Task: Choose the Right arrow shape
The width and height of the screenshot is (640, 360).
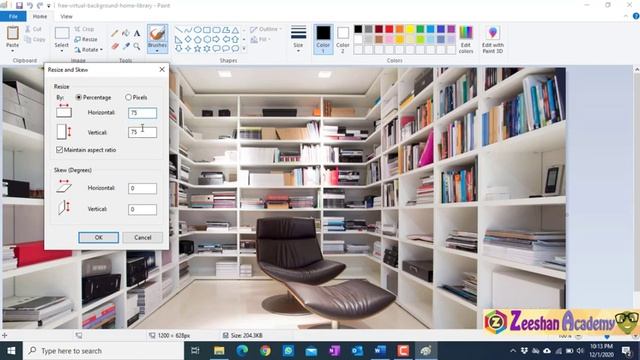Action: [216, 39]
